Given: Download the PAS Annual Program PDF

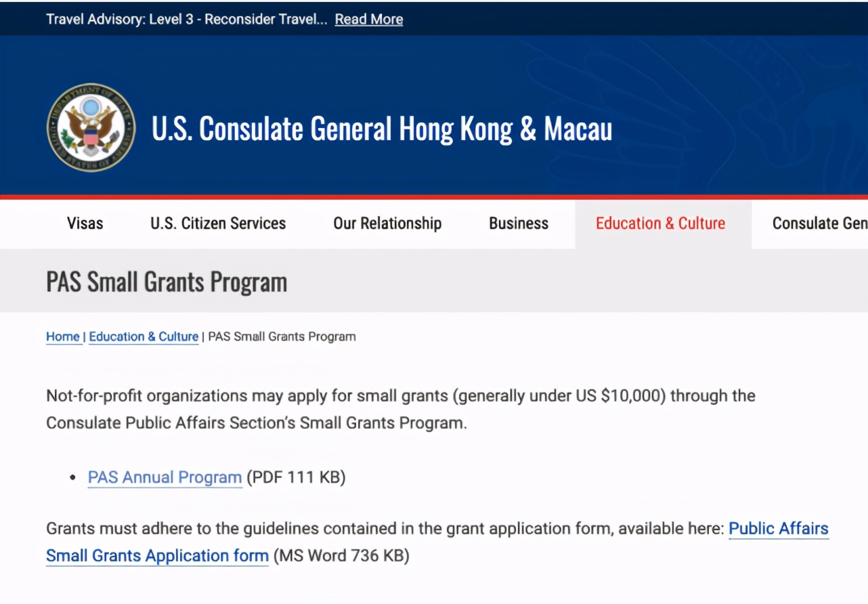Looking at the screenshot, I should tap(165, 477).
